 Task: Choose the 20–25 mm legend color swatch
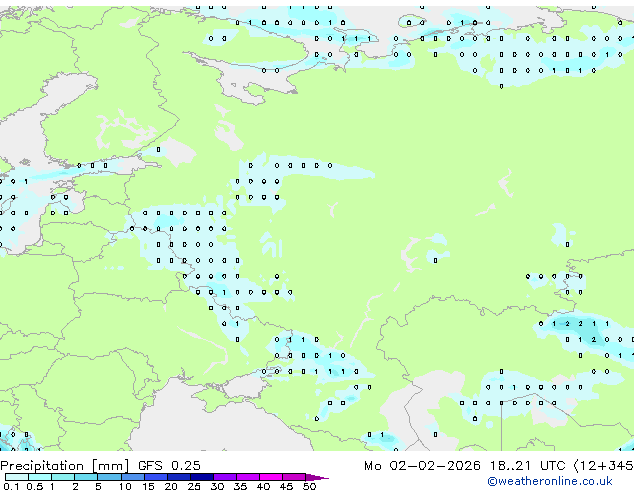[x=178, y=477]
